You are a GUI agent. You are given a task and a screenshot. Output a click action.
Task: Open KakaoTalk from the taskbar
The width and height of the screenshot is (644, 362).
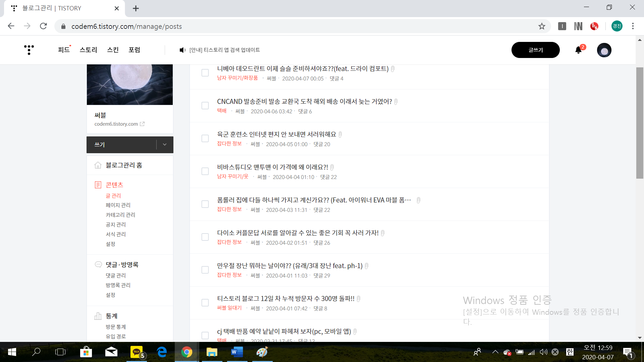pos(137,352)
